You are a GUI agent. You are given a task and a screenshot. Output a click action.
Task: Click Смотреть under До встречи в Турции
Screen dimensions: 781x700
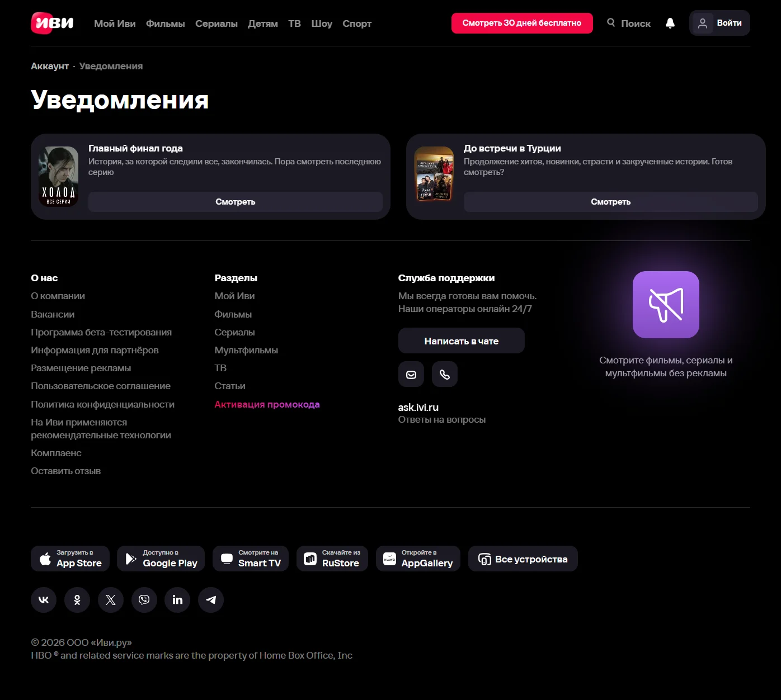point(611,202)
